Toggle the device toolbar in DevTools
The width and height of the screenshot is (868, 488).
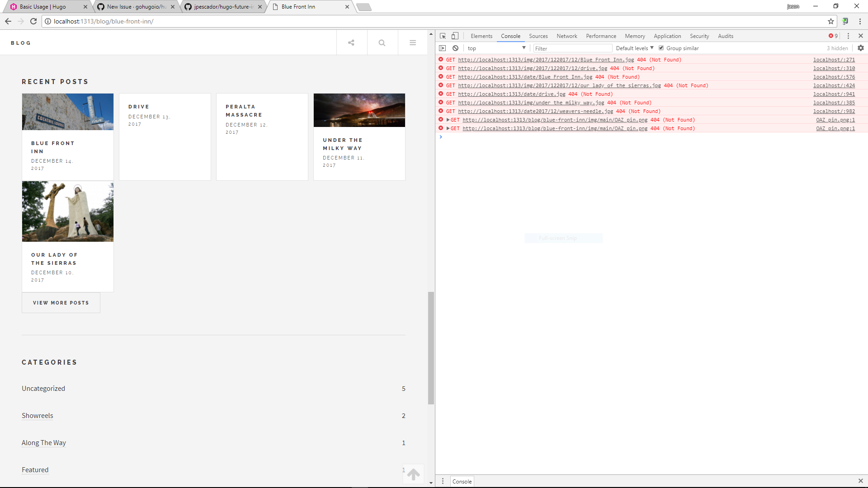click(455, 36)
